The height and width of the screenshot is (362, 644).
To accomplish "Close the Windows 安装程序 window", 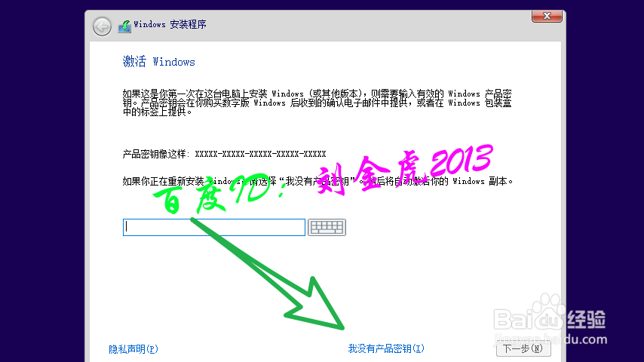I will [547, 16].
